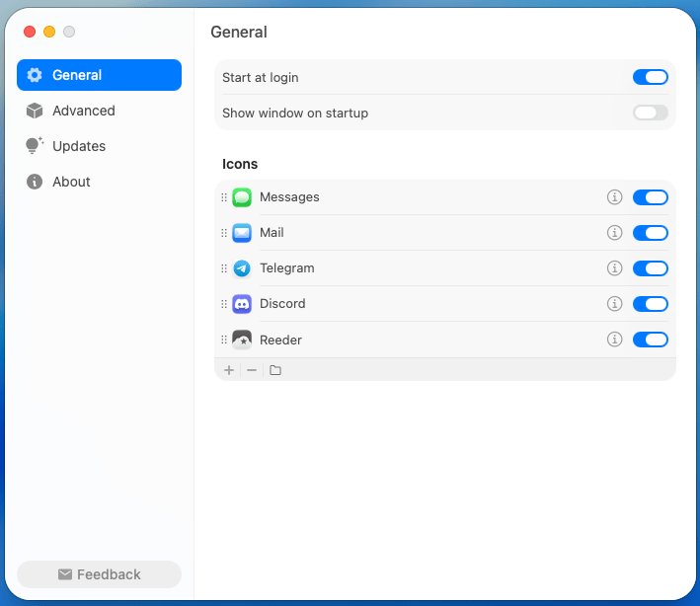Click the folder icon below the list
The image size is (700, 606).
point(275,370)
